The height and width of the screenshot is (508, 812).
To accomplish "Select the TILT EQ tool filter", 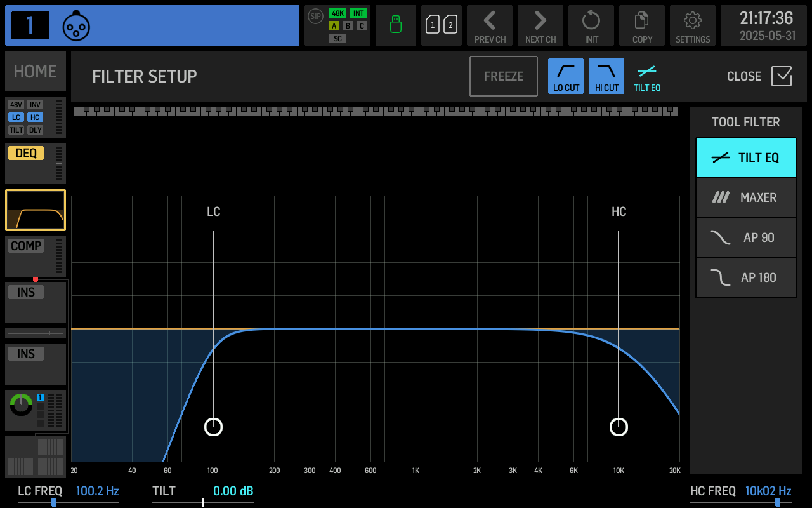I will (745, 157).
